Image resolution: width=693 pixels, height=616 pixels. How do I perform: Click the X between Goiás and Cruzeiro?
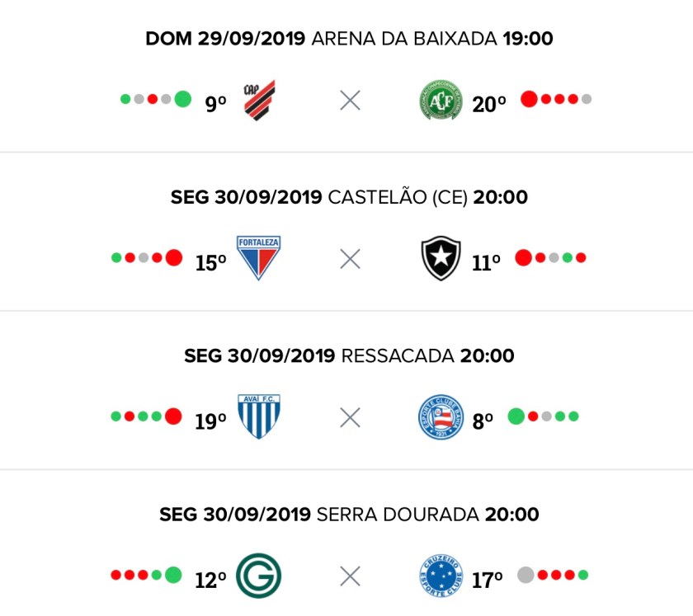click(x=350, y=576)
